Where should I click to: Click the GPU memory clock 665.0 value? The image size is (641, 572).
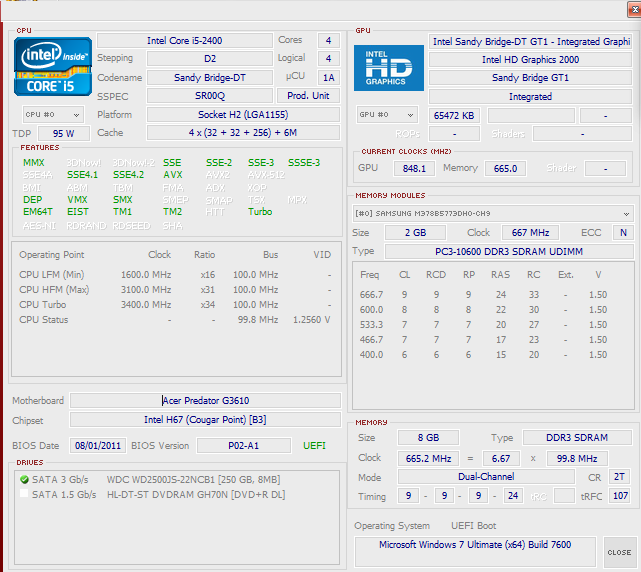pos(505,168)
